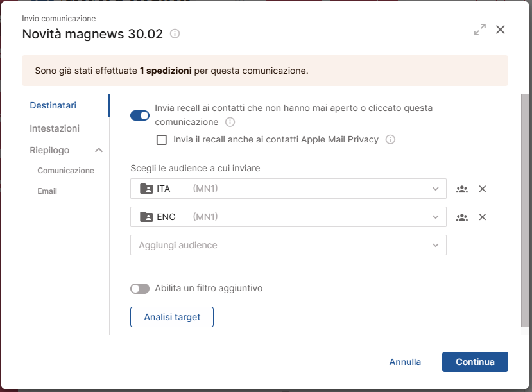Open the Email sub-item

coord(47,191)
